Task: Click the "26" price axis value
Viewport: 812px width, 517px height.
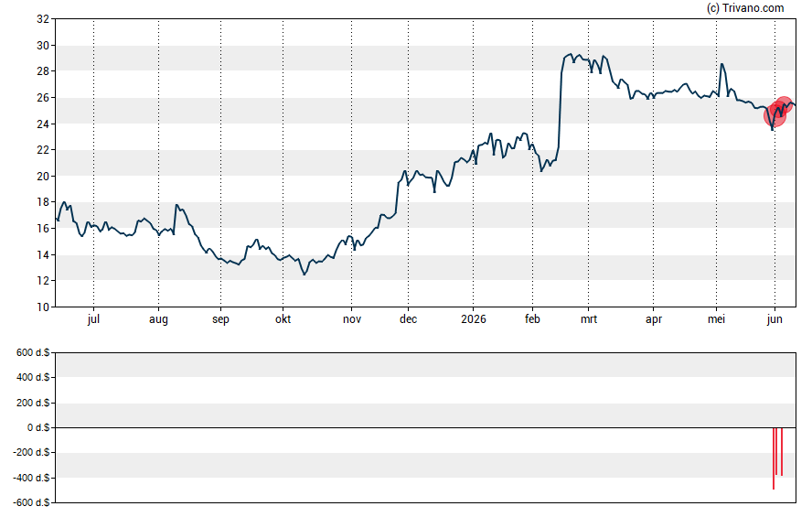Action: click(43, 98)
